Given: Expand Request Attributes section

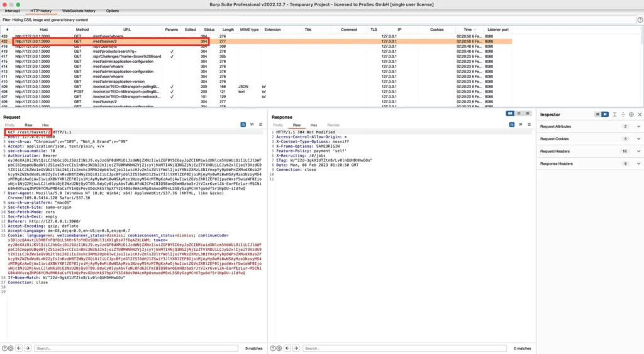Looking at the screenshot, I should (x=638, y=126).
